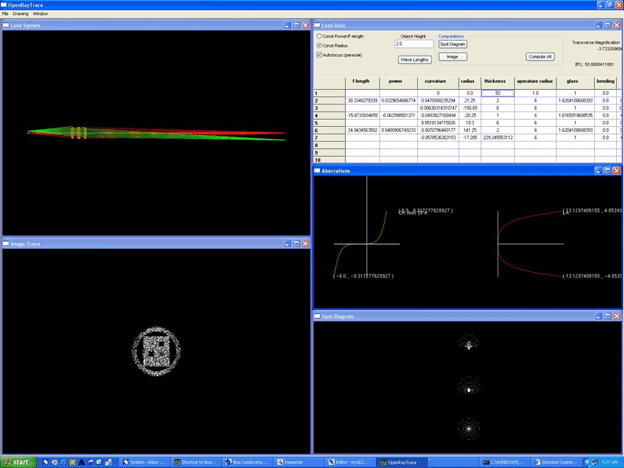This screenshot has height=468, width=624.
Task: Click the radius column header
Action: click(470, 83)
